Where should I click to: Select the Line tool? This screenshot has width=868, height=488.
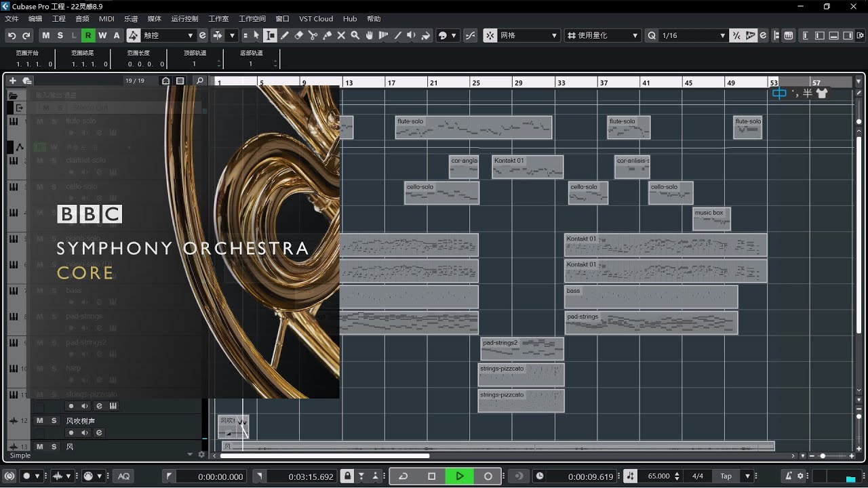(x=398, y=35)
